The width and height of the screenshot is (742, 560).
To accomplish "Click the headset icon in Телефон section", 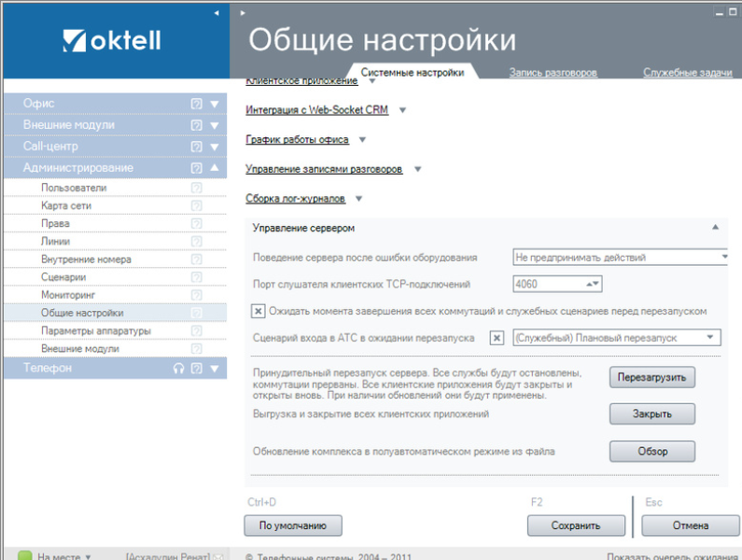I will click(179, 369).
